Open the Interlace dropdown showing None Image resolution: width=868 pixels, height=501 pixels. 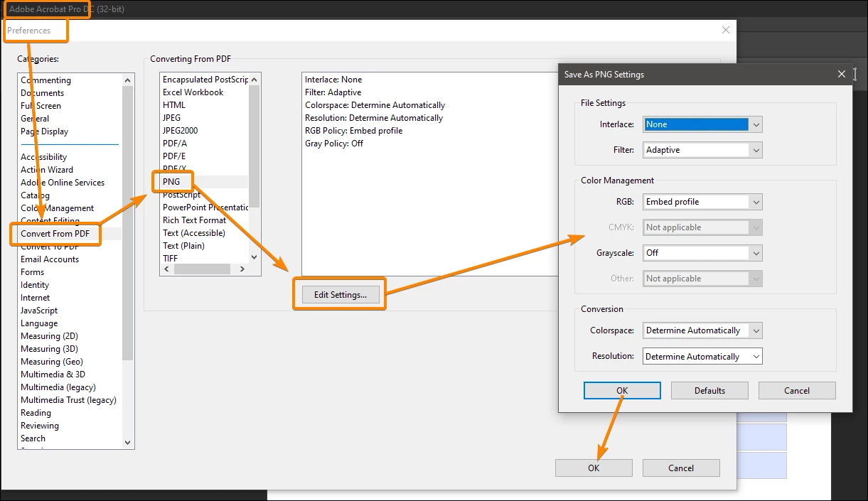702,124
